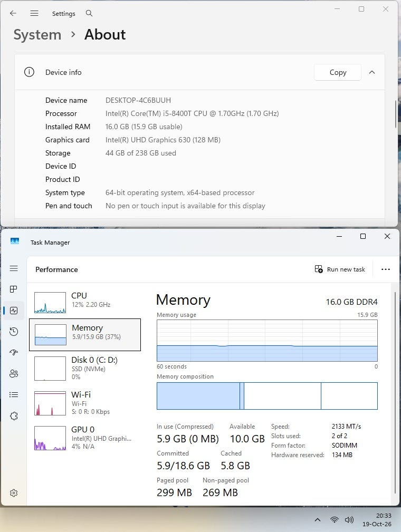Click Run new task

pyautogui.click(x=340, y=269)
